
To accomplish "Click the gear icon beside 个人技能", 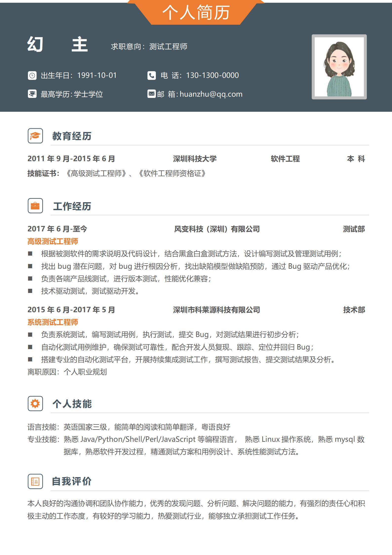I will coord(35,403).
